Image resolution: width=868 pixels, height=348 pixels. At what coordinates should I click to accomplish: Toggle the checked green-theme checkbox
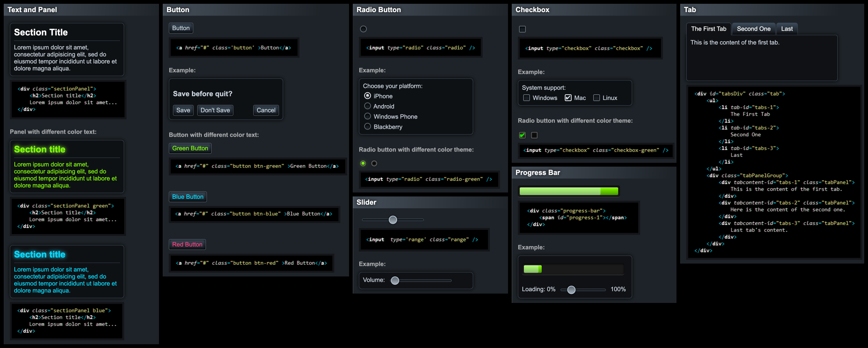(522, 135)
